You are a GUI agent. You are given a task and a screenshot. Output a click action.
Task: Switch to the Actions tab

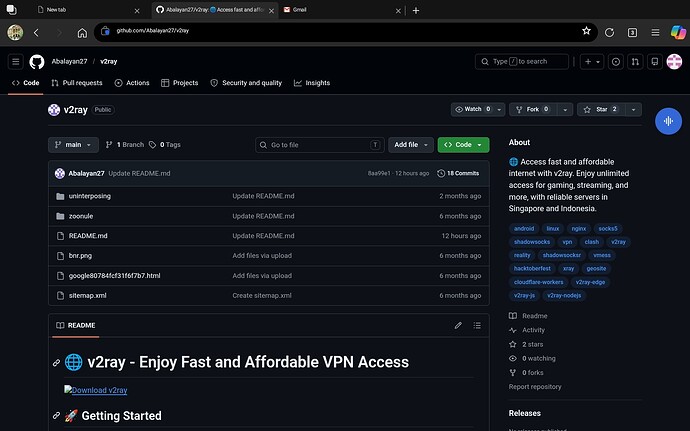[x=132, y=83]
